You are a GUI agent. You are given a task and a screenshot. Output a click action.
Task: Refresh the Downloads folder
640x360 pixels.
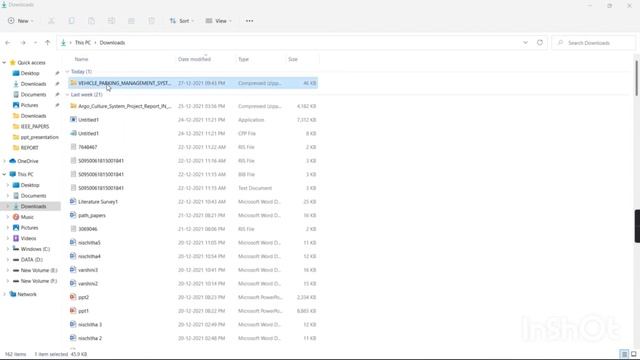point(540,43)
